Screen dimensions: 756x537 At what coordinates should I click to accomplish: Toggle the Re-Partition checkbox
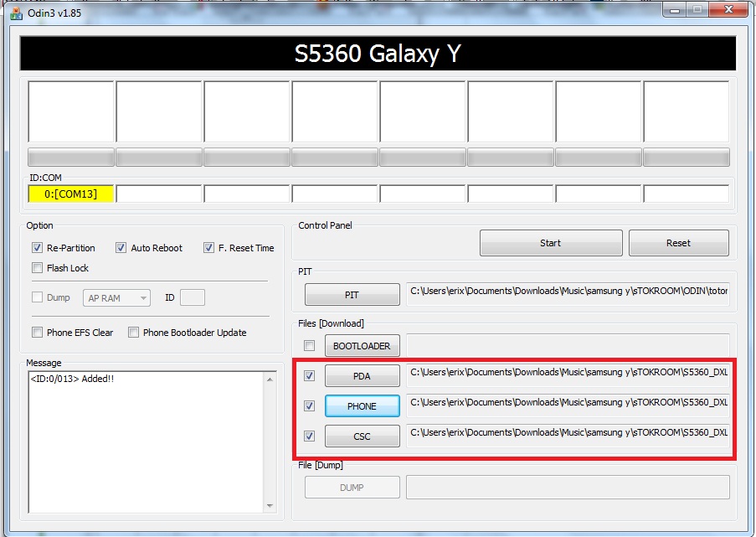click(x=37, y=248)
